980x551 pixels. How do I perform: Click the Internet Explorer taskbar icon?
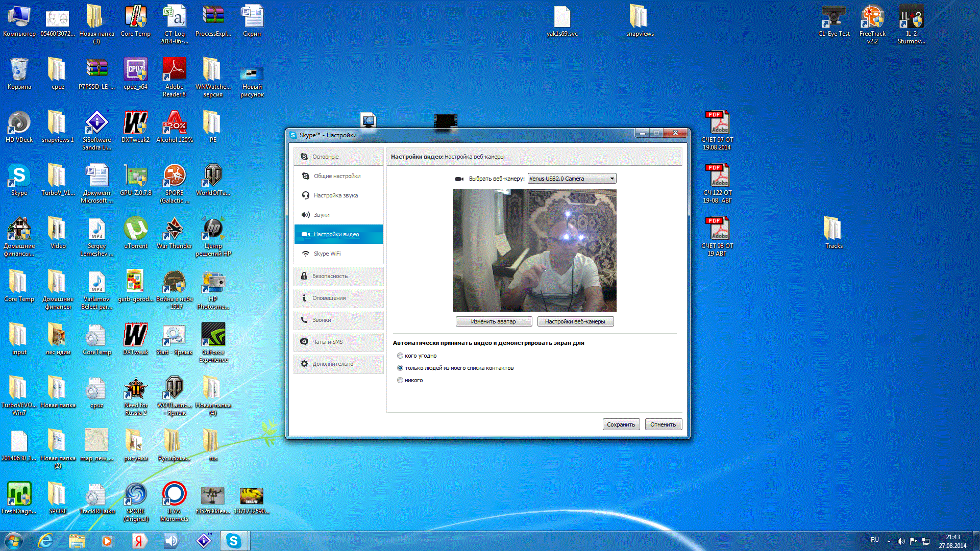coord(45,541)
